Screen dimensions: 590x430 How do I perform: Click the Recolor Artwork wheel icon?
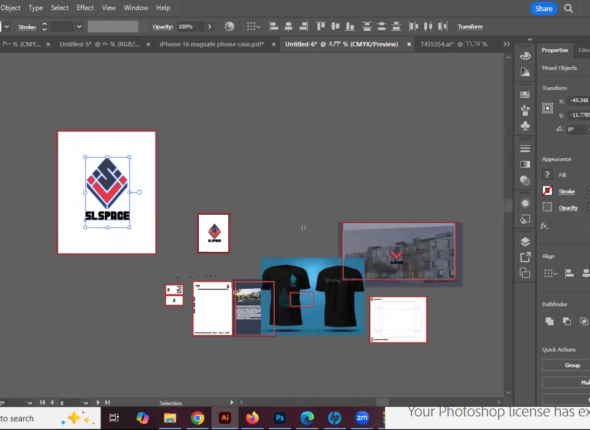tap(229, 27)
